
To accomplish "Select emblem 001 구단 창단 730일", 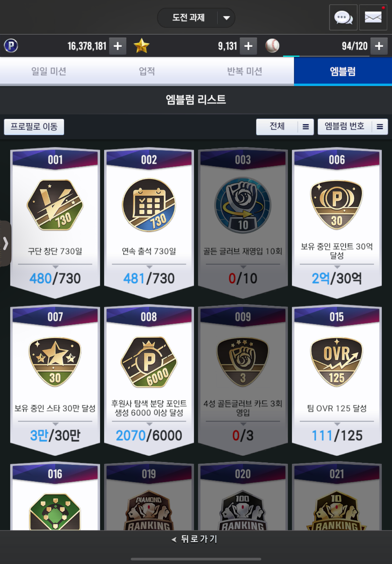I will (55, 223).
